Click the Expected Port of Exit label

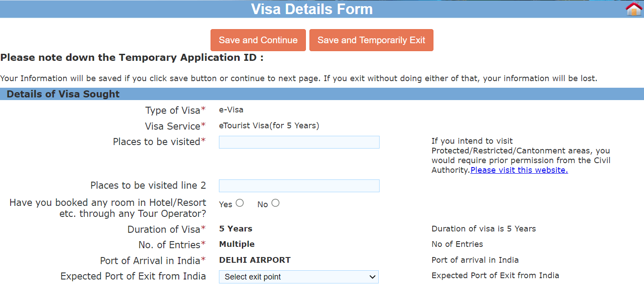coord(133,276)
